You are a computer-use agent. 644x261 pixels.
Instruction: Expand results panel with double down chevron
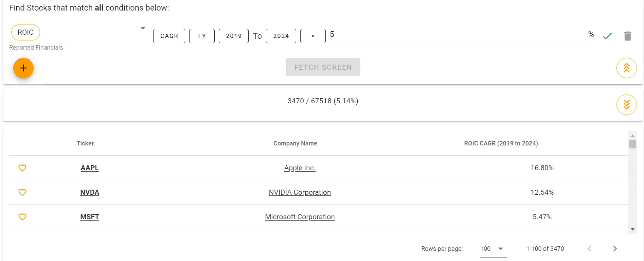point(626,105)
